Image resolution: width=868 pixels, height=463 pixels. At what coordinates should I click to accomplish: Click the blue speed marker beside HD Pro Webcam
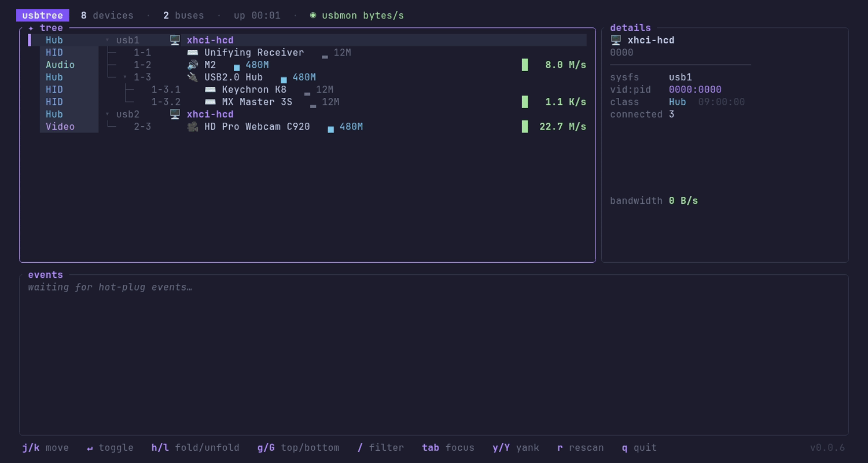(331, 129)
